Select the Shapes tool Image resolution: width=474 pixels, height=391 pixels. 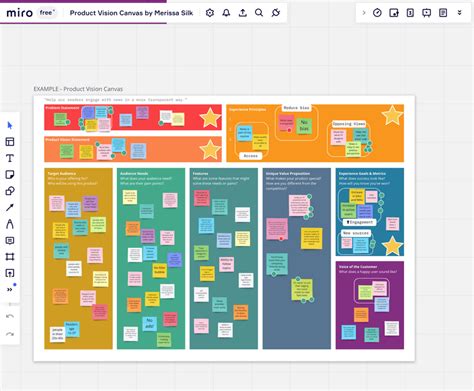tap(10, 191)
